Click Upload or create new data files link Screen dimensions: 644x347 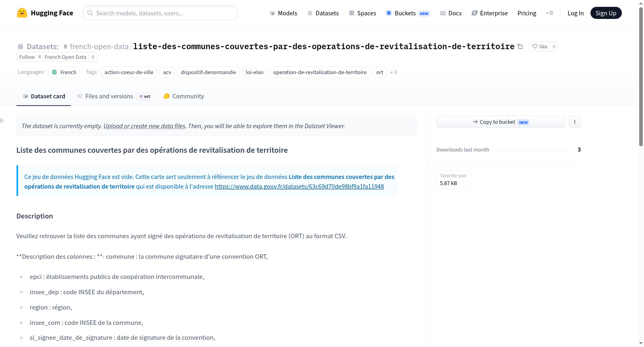point(144,126)
